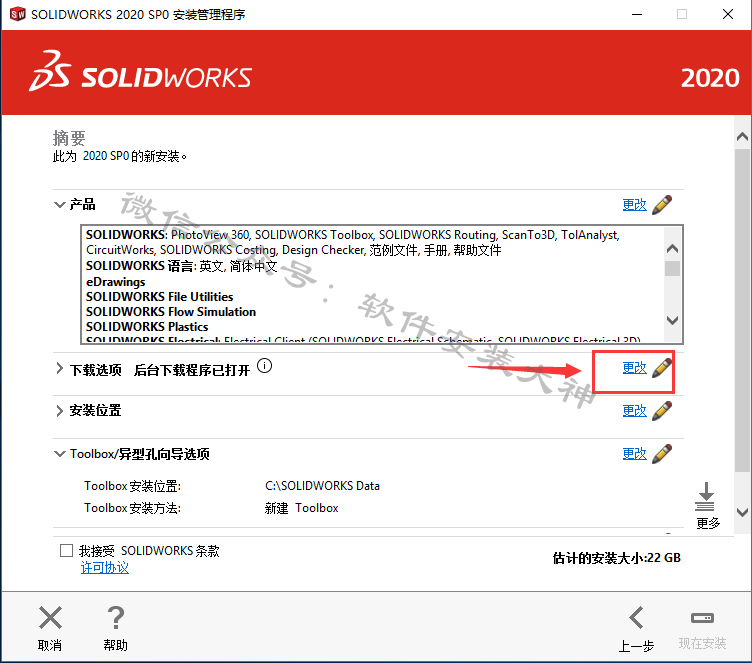Click the main page vertical scrollbar thumb
The image size is (752, 663).
click(742, 310)
